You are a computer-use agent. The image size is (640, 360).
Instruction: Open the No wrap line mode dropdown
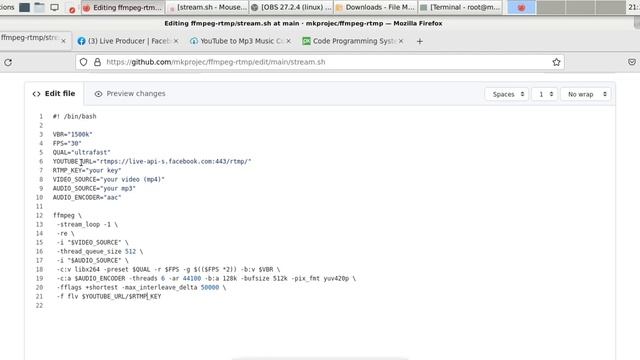[x=586, y=94]
